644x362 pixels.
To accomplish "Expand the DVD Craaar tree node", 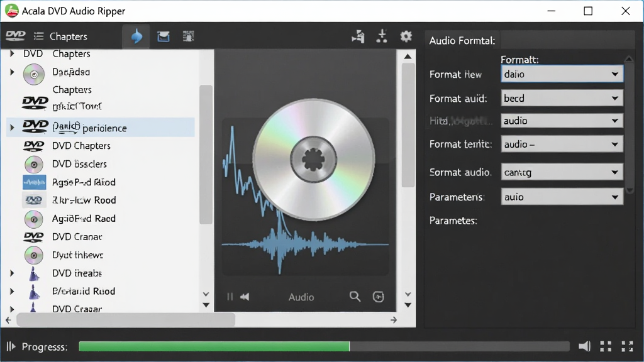I will coord(12,309).
